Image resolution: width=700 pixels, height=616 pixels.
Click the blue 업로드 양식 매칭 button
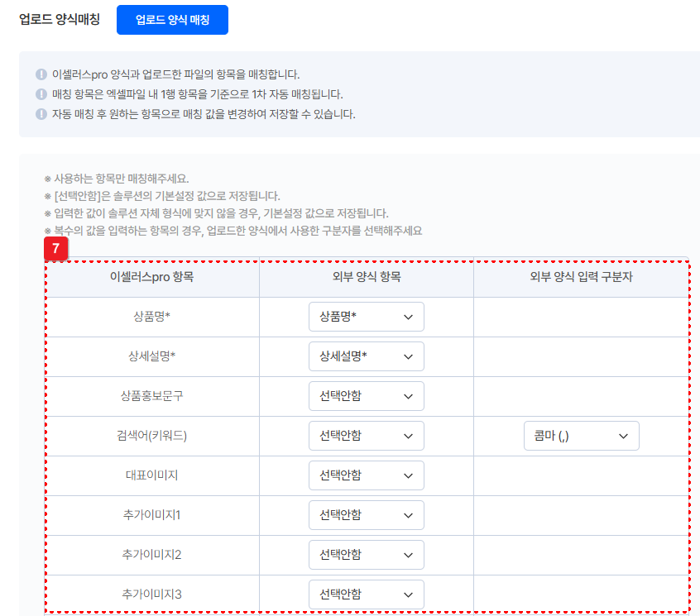click(172, 20)
